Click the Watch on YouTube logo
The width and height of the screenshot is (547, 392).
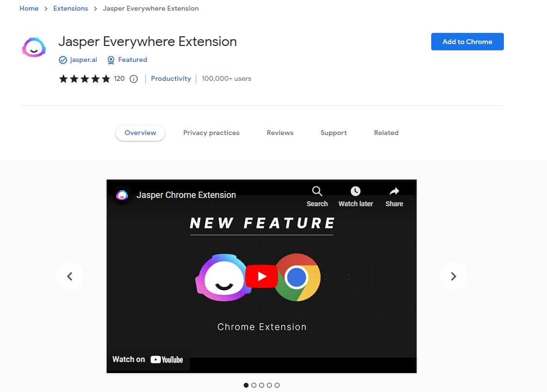[167, 360]
